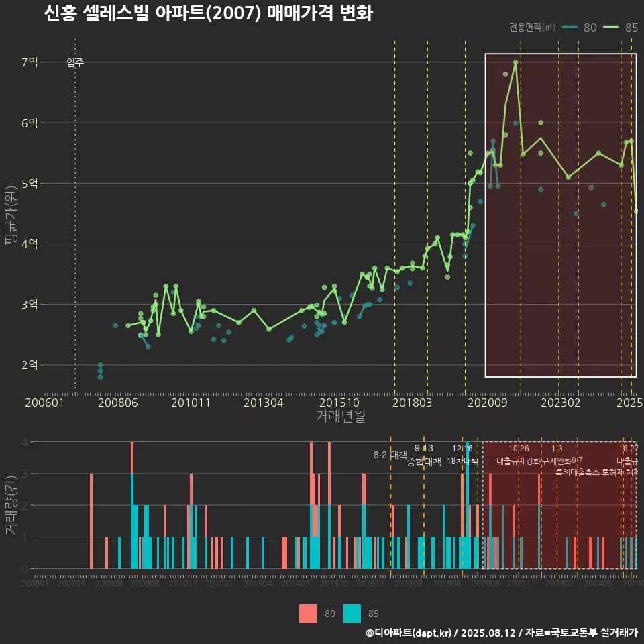The height and width of the screenshot is (644, 644).
Task: Click the 특례대출축소 annotation
Action: pos(578,472)
